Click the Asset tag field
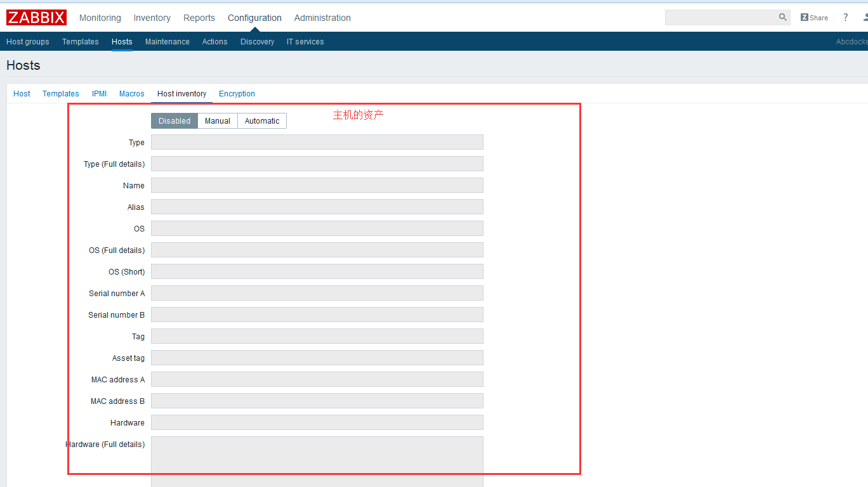Image resolution: width=868 pixels, height=487 pixels. pos(317,358)
